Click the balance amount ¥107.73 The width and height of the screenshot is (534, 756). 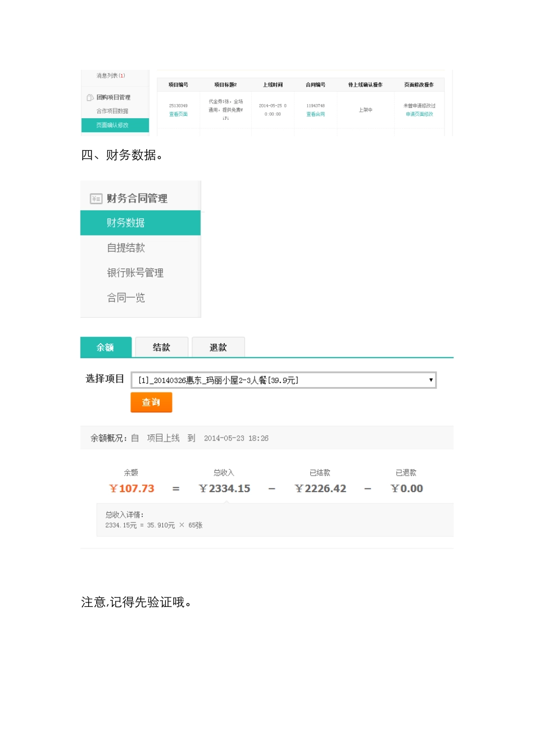(x=132, y=488)
